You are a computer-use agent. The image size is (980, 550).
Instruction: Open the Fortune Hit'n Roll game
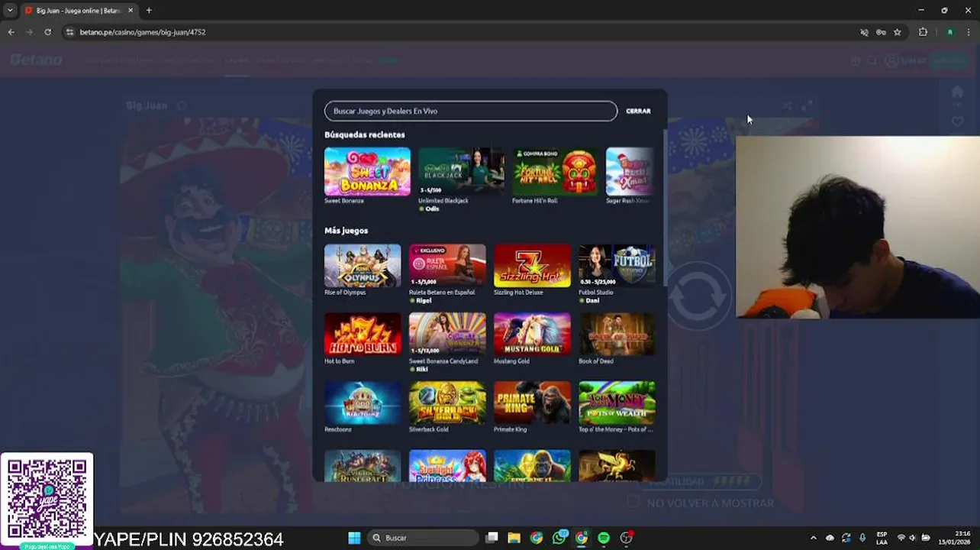pyautogui.click(x=555, y=172)
